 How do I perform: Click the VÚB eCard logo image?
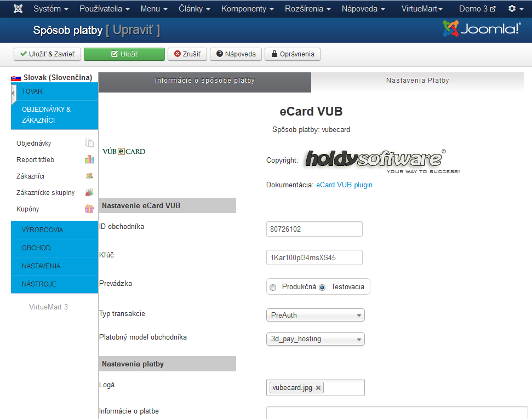pyautogui.click(x=124, y=151)
